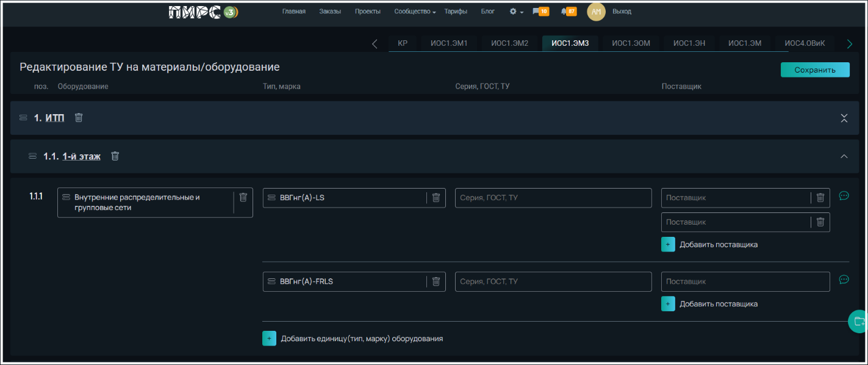This screenshot has width=868, height=365.
Task: Switch to the КР tab
Action: pos(403,43)
